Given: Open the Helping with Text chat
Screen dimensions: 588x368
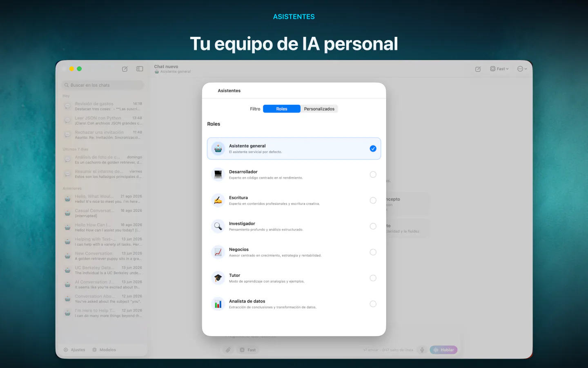Looking at the screenshot, I should pyautogui.click(x=103, y=242).
